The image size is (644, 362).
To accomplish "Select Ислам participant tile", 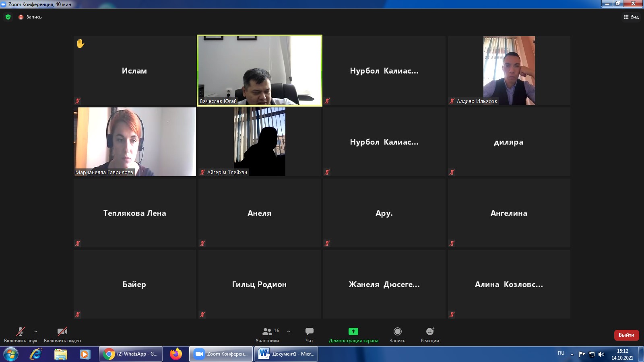I will pos(134,71).
